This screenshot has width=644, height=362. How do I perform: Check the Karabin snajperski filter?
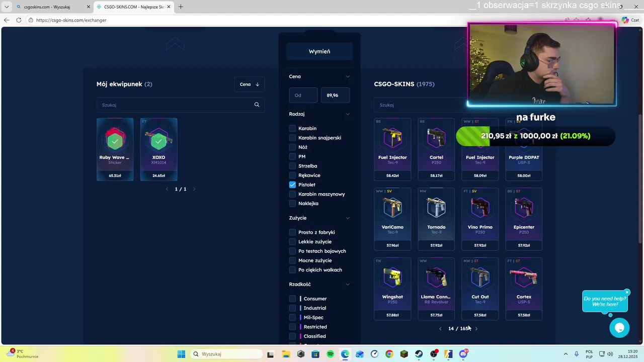292,138
